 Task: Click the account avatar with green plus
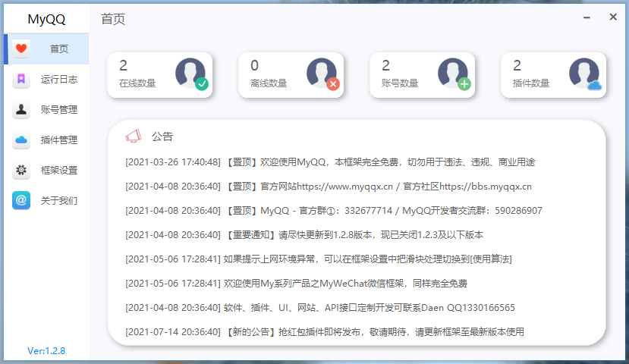tap(454, 74)
